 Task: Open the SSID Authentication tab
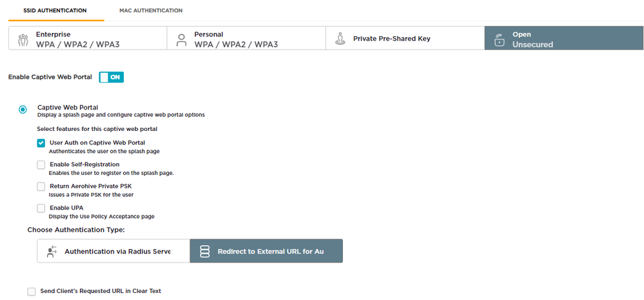coord(47,11)
